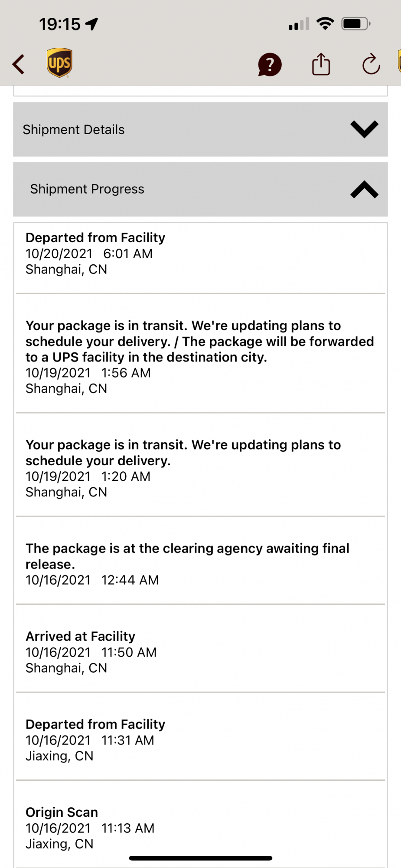This screenshot has width=401, height=868.
Task: Tap Departed from Facility Jiaxing entry
Action: click(95, 740)
